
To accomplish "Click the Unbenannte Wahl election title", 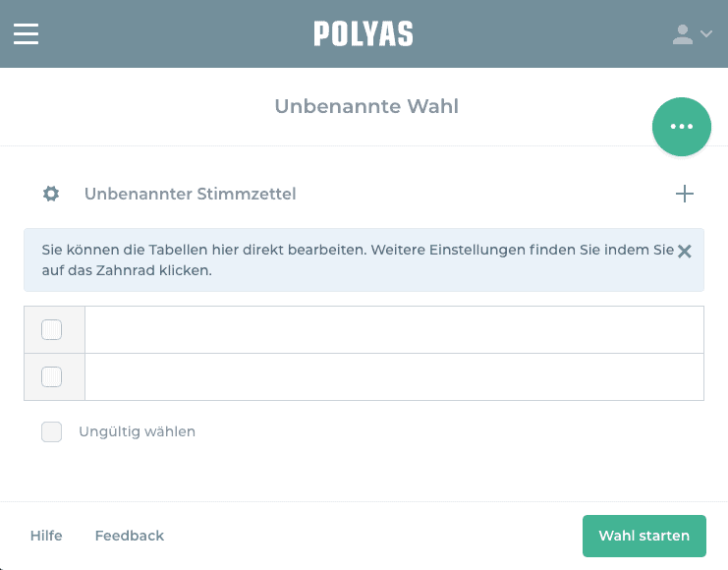I will point(365,106).
